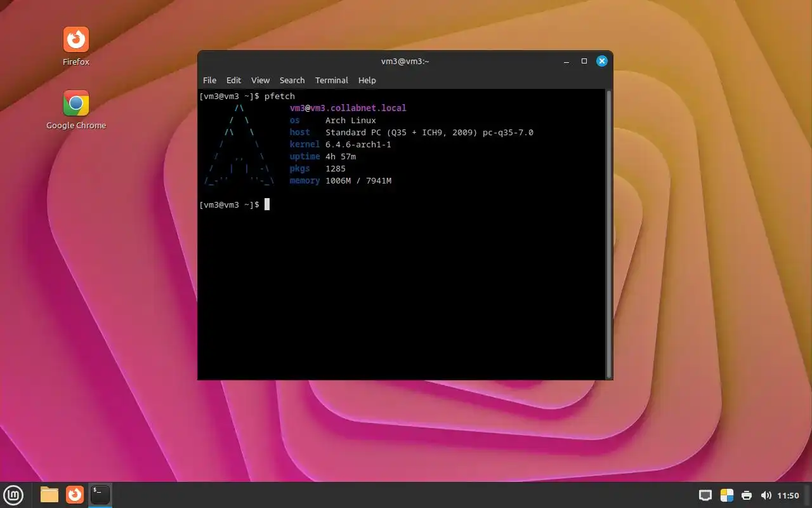This screenshot has width=812, height=508.
Task: Select the Terminal taskbar button
Action: coord(100,495)
